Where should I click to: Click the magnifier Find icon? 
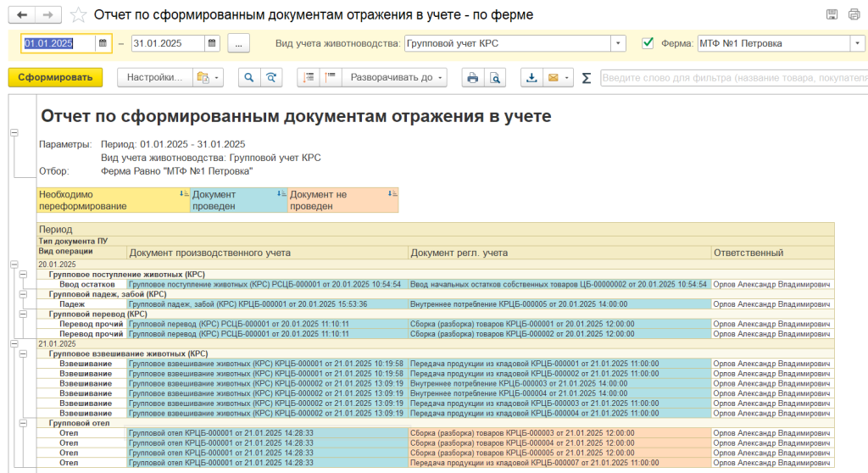pyautogui.click(x=249, y=77)
